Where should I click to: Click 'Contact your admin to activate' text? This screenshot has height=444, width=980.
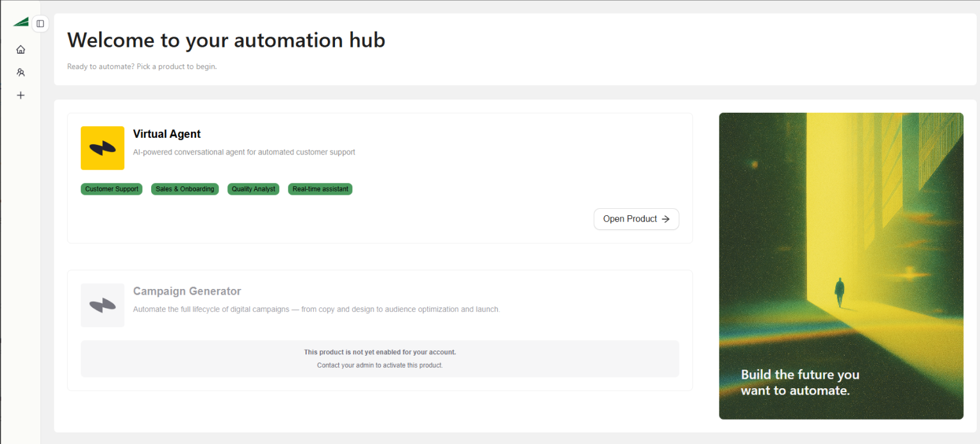pyautogui.click(x=380, y=365)
